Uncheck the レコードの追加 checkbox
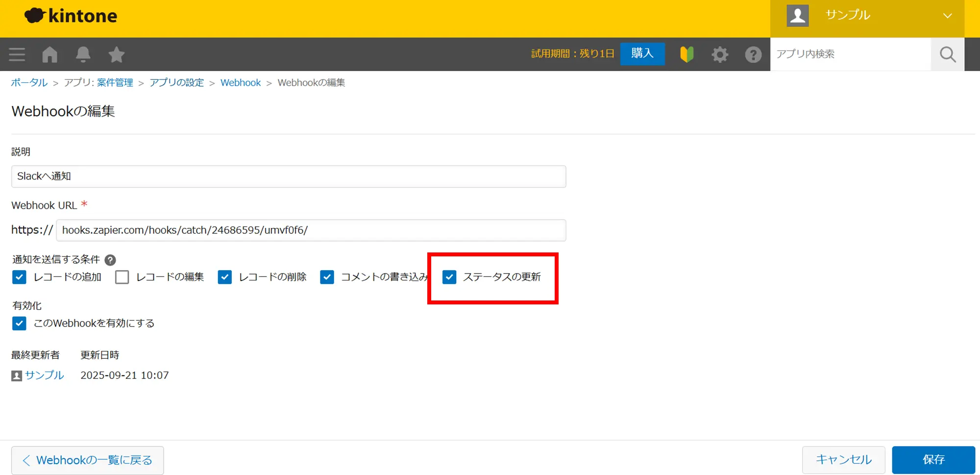Image resolution: width=980 pixels, height=475 pixels. click(x=19, y=277)
